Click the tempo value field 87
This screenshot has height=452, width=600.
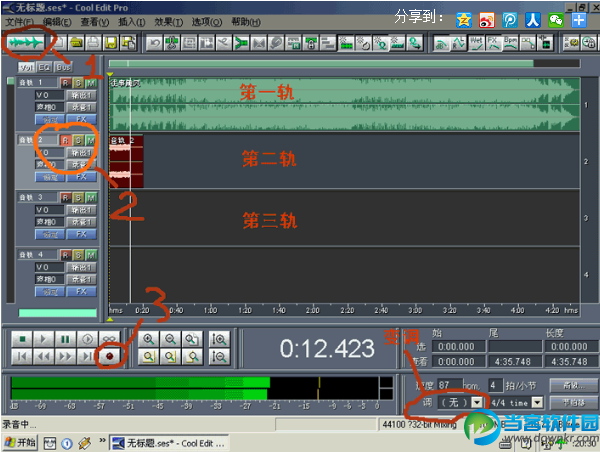point(450,385)
